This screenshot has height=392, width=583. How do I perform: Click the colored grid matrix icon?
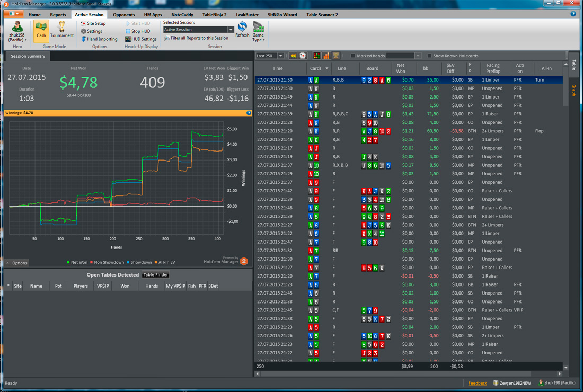[316, 56]
